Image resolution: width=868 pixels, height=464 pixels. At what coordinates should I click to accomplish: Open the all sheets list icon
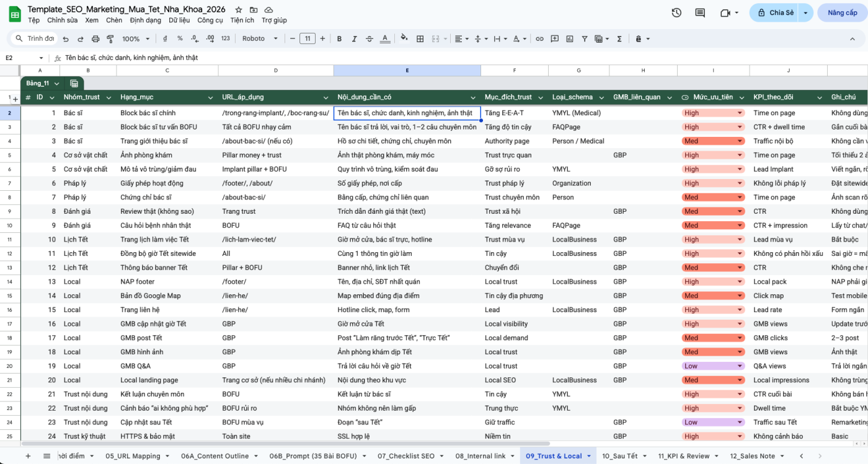(x=46, y=456)
